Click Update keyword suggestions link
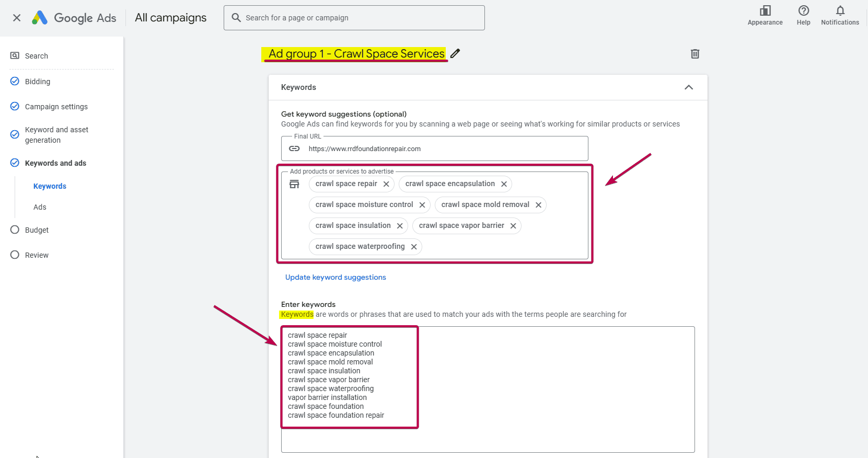Screen dimensions: 868x458 335,277
